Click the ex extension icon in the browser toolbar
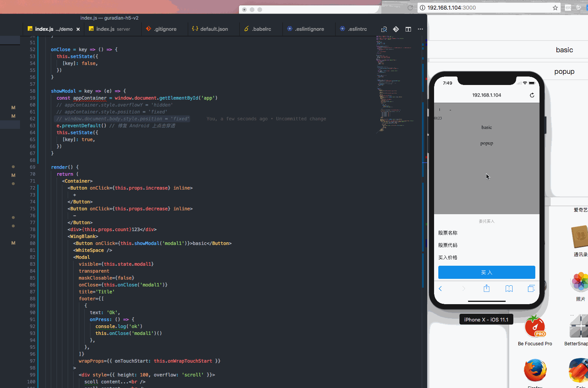Screen dimensions: 588x388 click(x=568, y=7)
